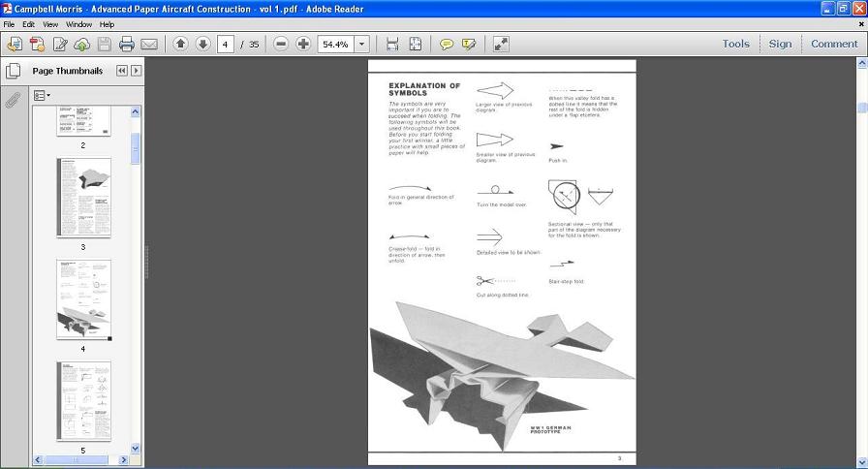Go to previous page arrow
The image size is (868, 469).
(180, 44)
